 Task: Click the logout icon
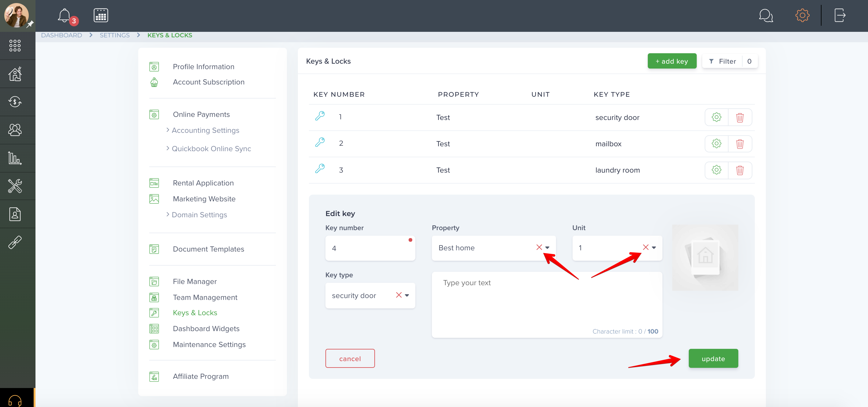(x=840, y=16)
